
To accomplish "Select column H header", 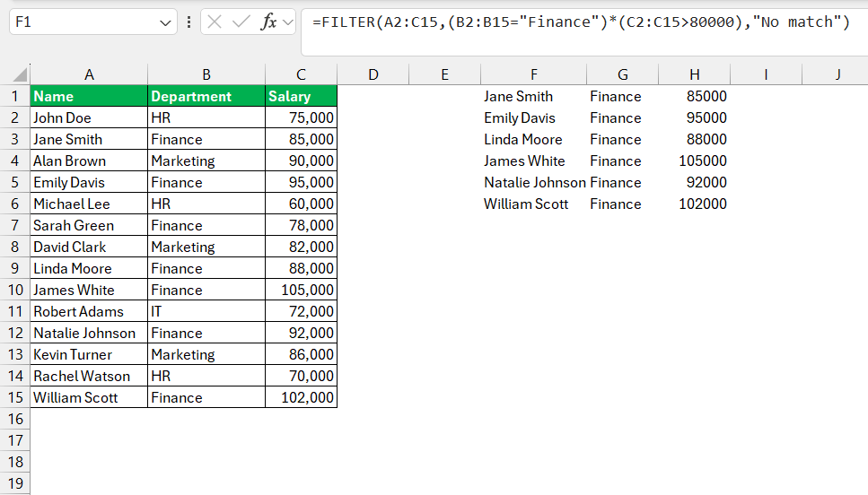I will point(694,74).
